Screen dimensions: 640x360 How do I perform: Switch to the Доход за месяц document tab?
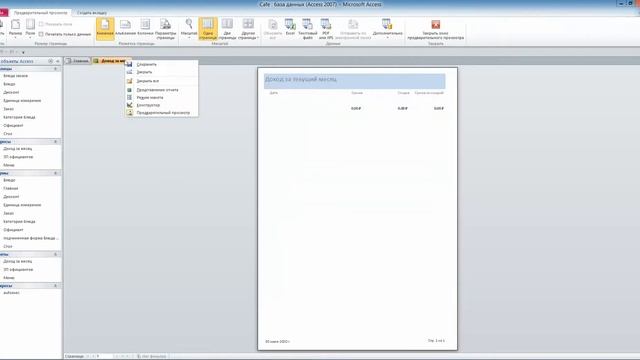(x=109, y=61)
